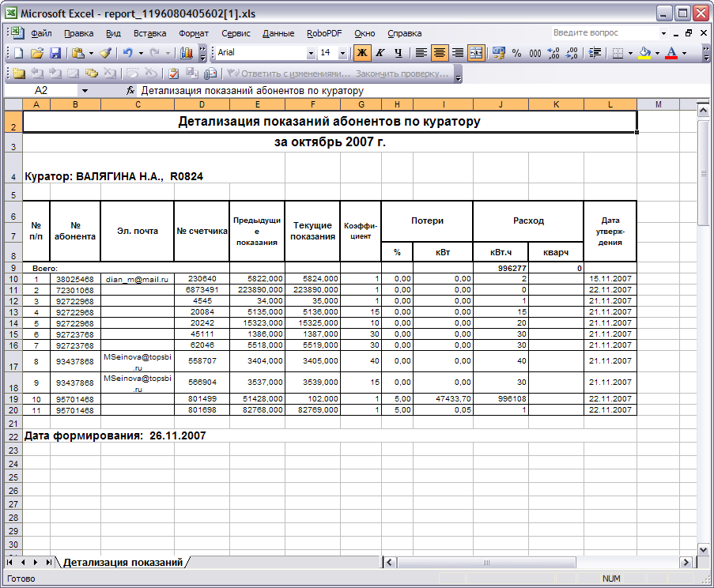
Task: Select row 22 header
Action: (x=13, y=437)
